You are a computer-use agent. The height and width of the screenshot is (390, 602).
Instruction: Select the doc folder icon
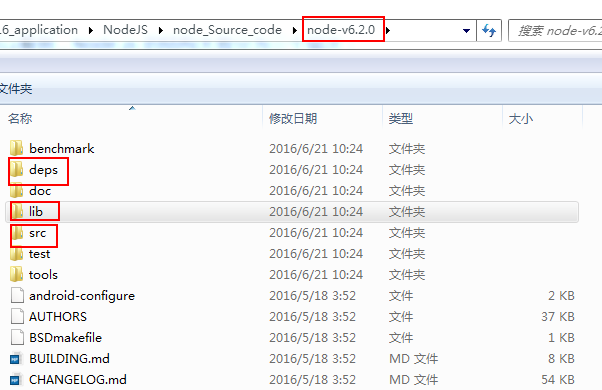pos(17,190)
